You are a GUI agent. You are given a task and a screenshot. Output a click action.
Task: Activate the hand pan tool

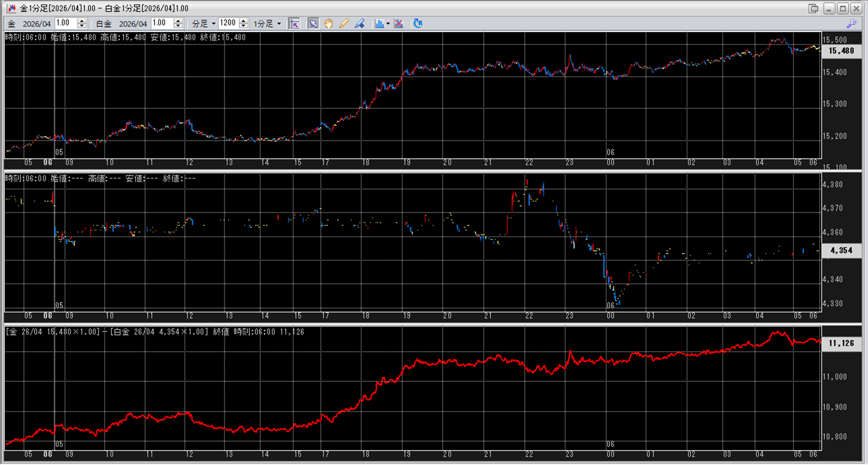point(328,24)
